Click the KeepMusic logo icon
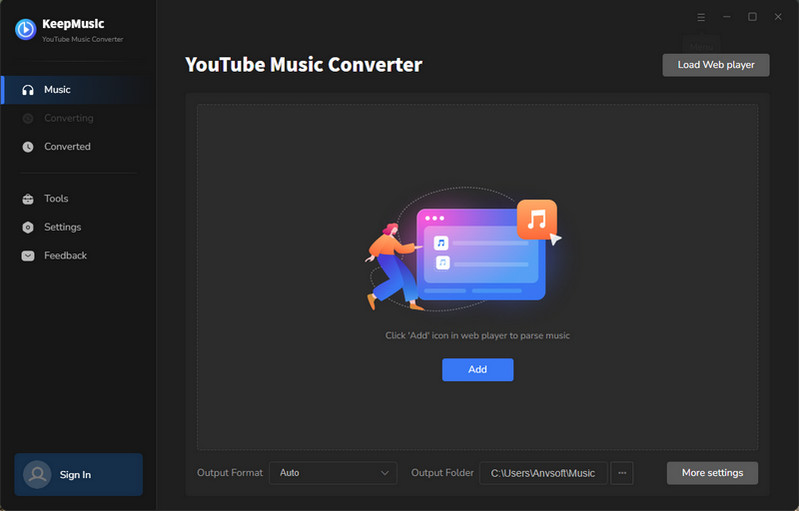800x511 pixels. [26, 30]
